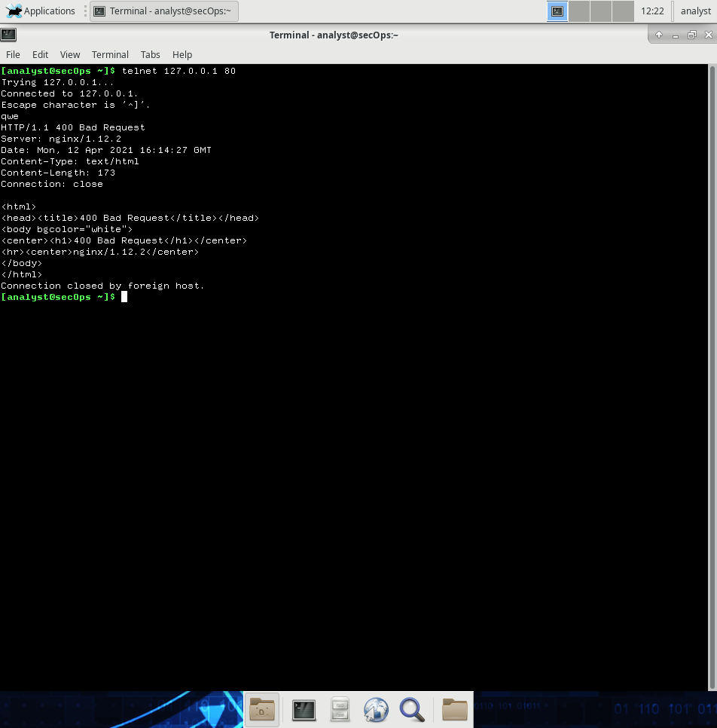
Task: Open the Help menu
Action: [x=182, y=55]
